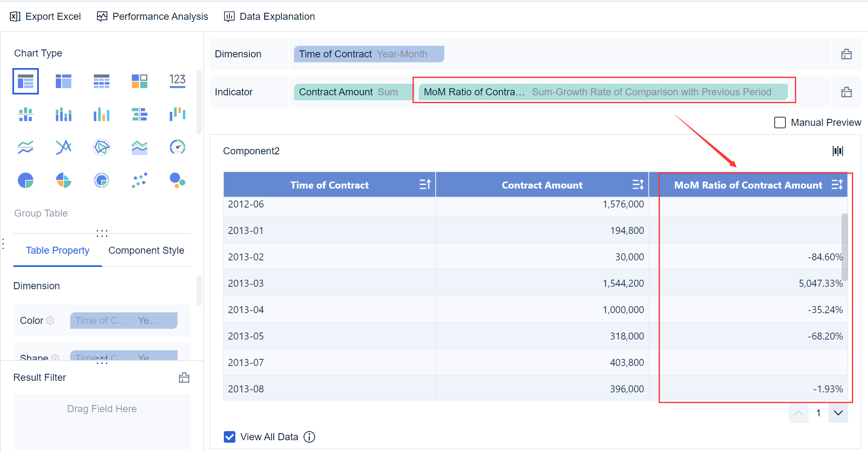Image resolution: width=868 pixels, height=453 pixels.
Task: Switch to the Component Style tab
Action: pyautogui.click(x=146, y=250)
